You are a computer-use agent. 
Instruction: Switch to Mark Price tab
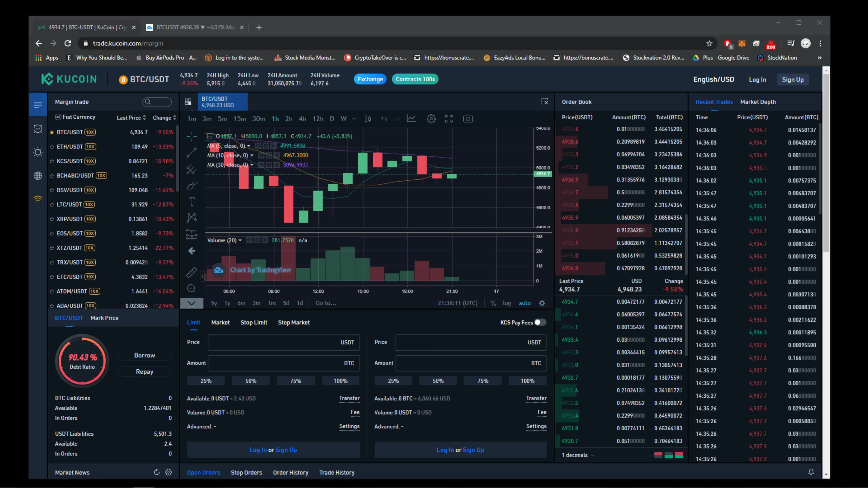coord(104,318)
